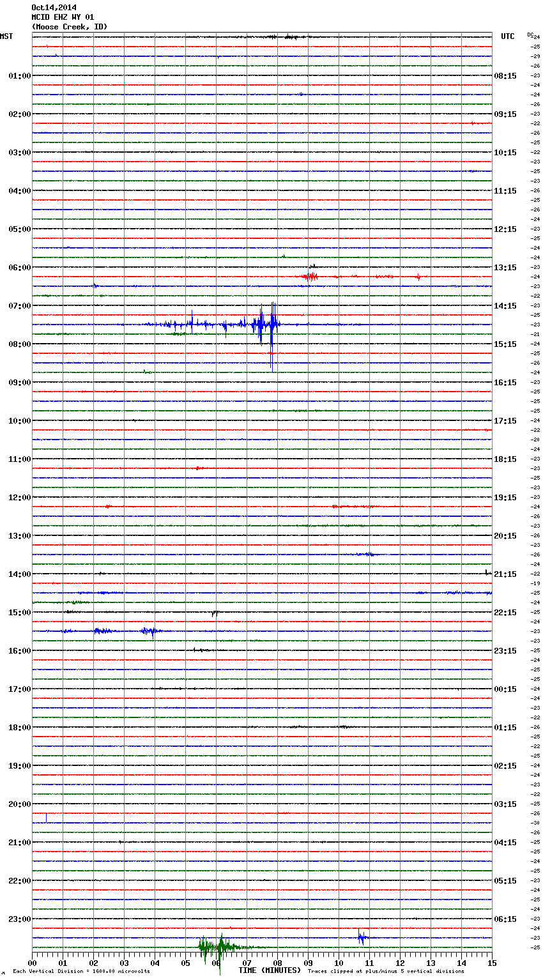543x980 pixels.
Task: Click the '05:15' UTC time label
Action: pos(505,881)
